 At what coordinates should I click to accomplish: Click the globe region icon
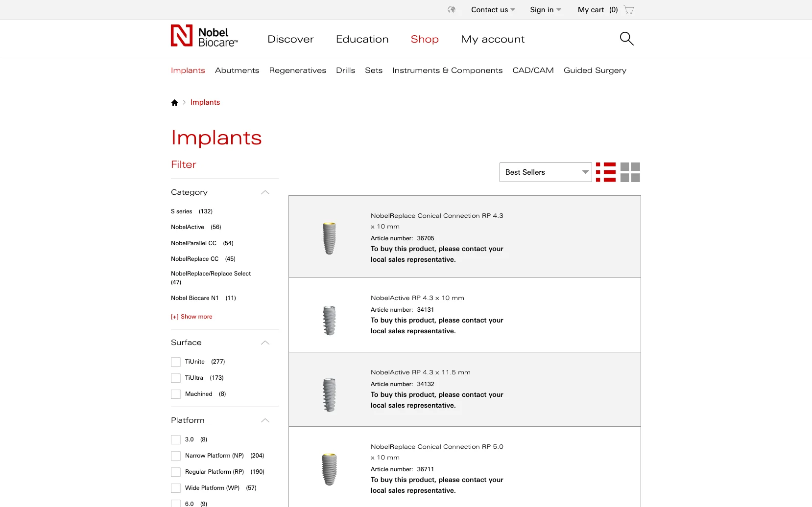click(x=452, y=10)
